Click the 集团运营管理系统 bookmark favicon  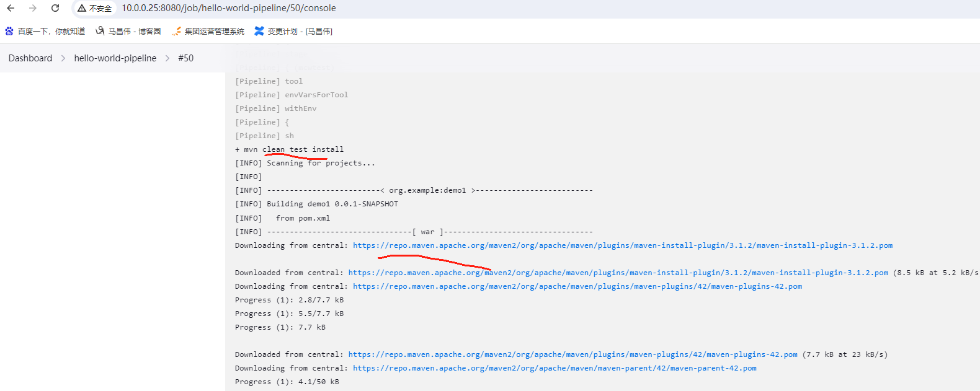coord(177,31)
